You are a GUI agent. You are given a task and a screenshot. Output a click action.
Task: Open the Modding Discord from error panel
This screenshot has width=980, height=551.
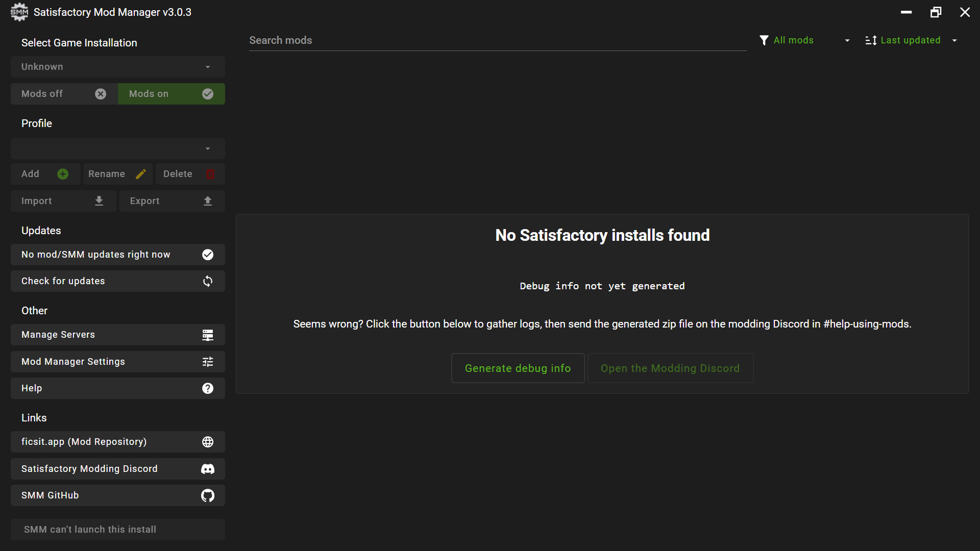pyautogui.click(x=670, y=368)
